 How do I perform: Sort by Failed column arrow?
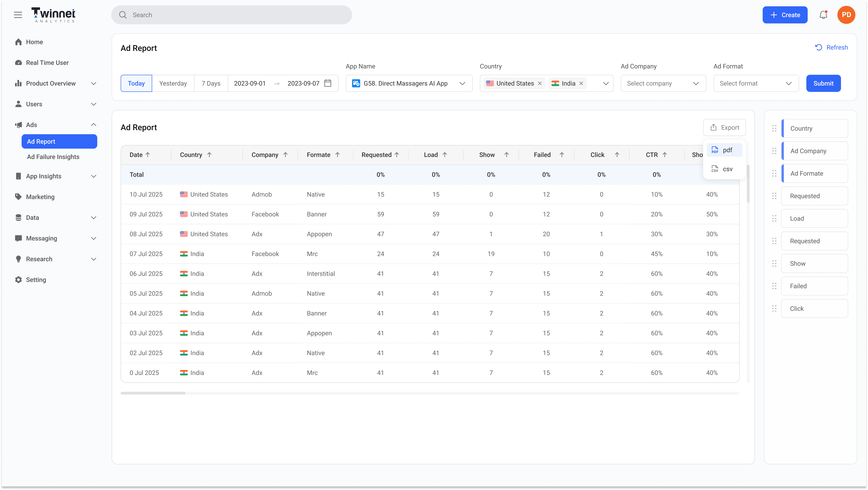562,155
